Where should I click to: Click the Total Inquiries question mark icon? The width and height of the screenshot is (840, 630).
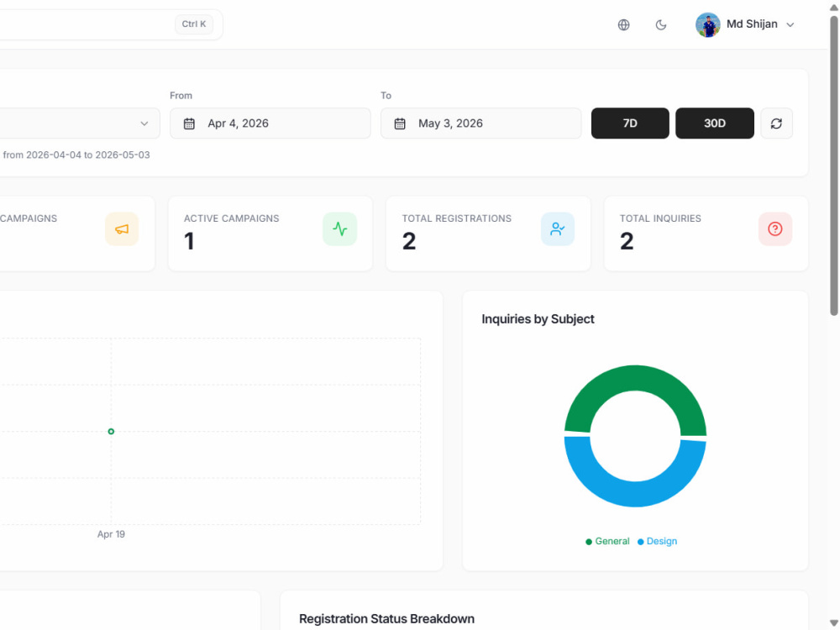click(x=775, y=228)
